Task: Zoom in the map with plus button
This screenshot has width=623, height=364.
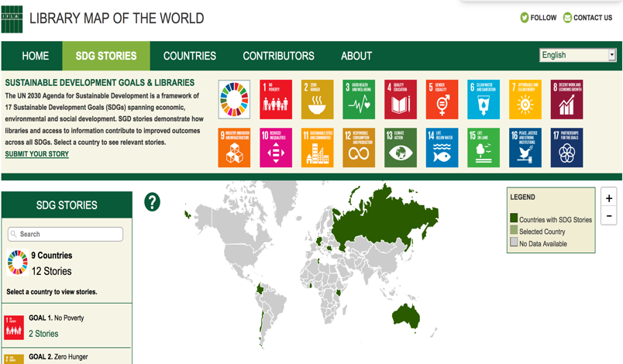Action: point(609,198)
